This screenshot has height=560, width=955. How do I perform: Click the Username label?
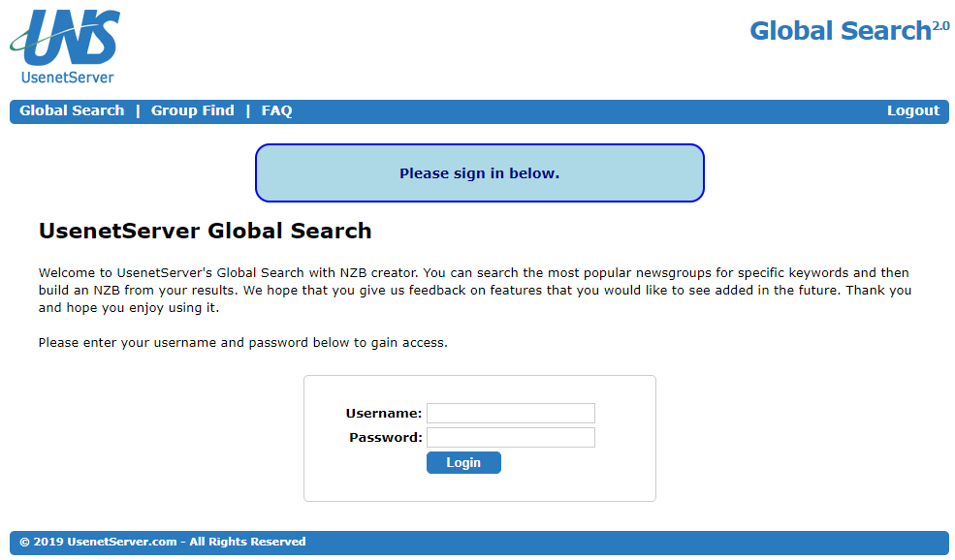384,414
